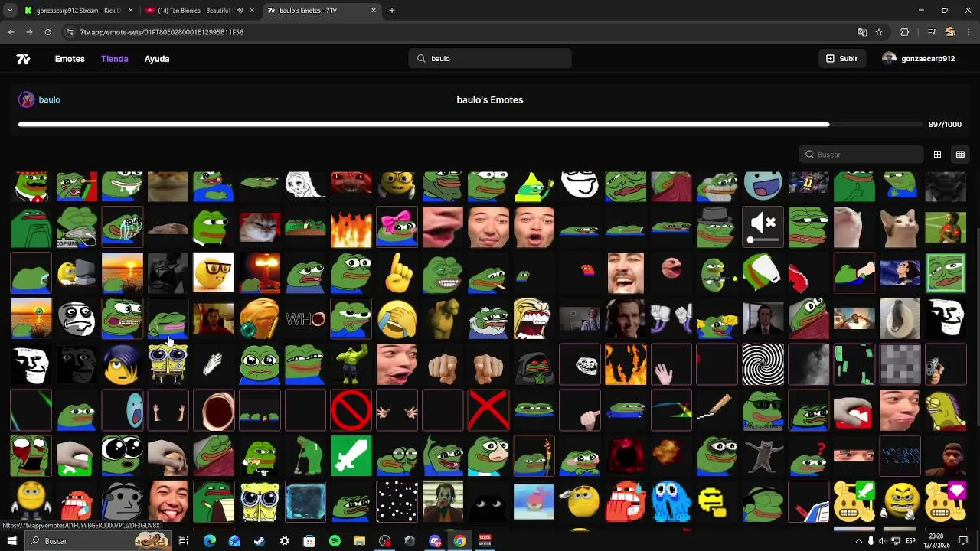Go back to the previous page
The height and width of the screenshot is (551, 980).
pyautogui.click(x=11, y=32)
